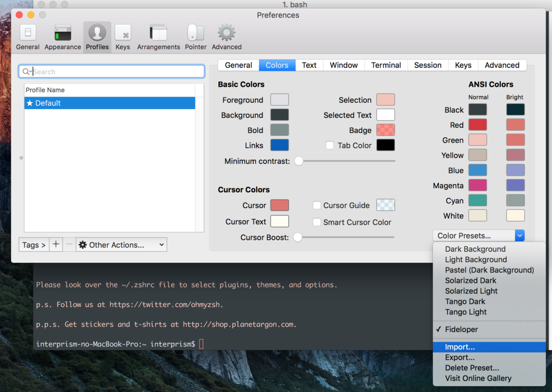The width and height of the screenshot is (552, 392).
Task: Open the Links color swatch
Action: click(x=280, y=145)
